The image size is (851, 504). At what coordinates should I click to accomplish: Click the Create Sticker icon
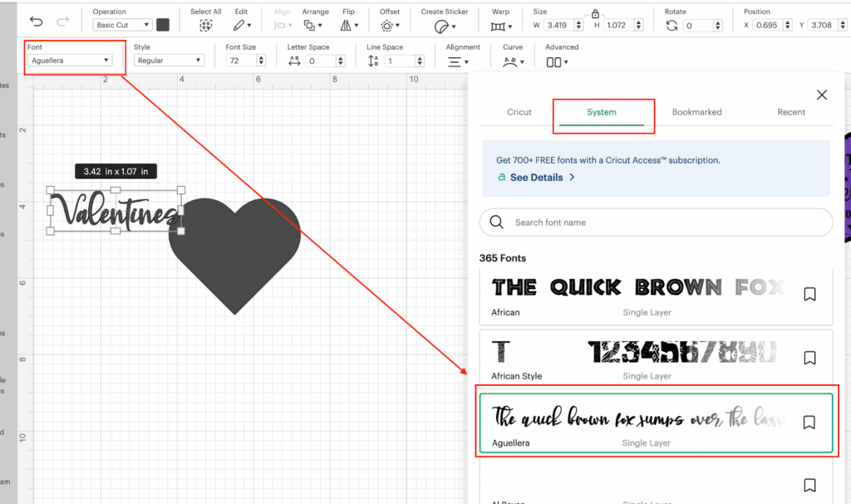click(x=444, y=26)
